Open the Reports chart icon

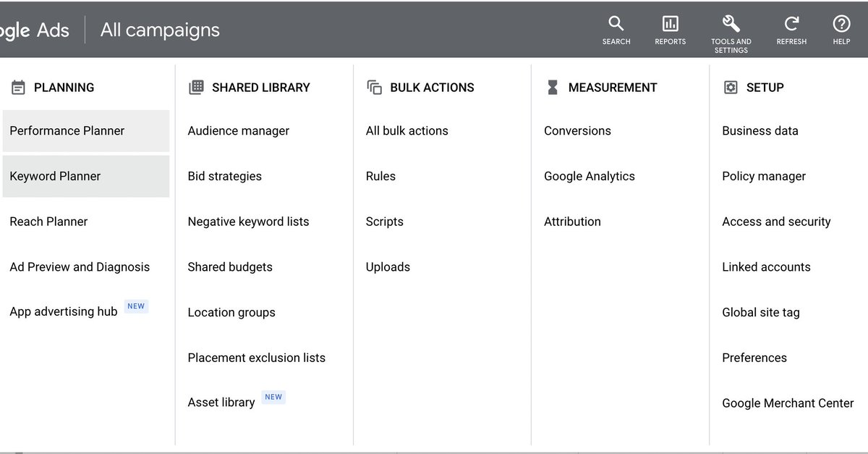point(670,23)
